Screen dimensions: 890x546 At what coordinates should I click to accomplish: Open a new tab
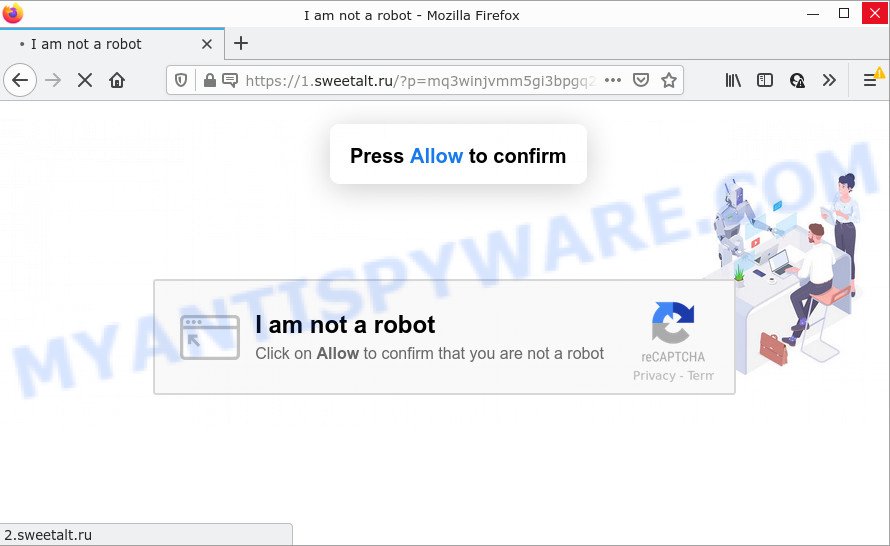point(241,43)
